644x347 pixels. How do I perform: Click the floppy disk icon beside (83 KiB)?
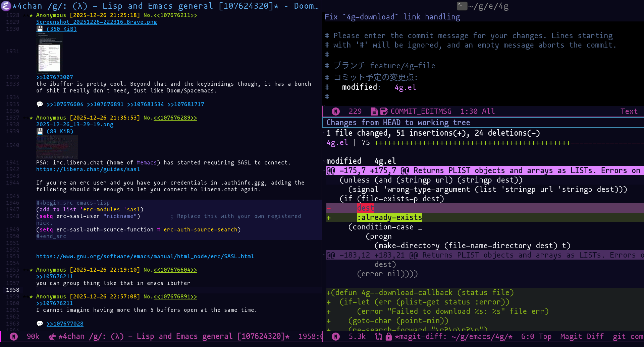(40, 131)
